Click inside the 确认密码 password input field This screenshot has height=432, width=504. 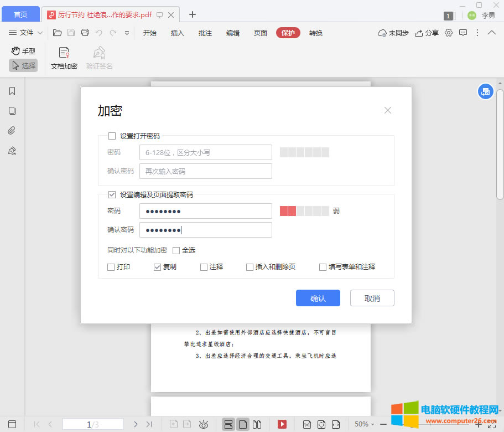[205, 230]
